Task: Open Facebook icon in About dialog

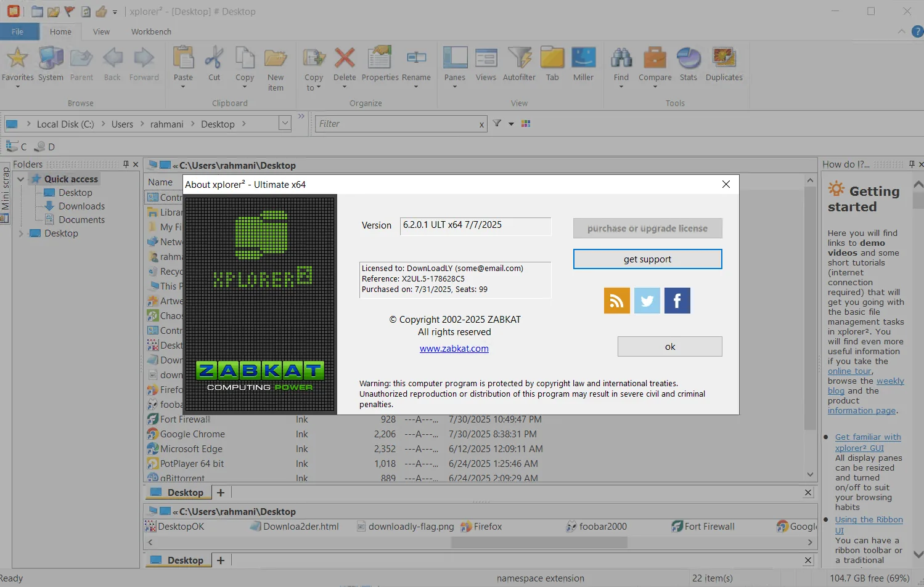Action: [x=677, y=301]
